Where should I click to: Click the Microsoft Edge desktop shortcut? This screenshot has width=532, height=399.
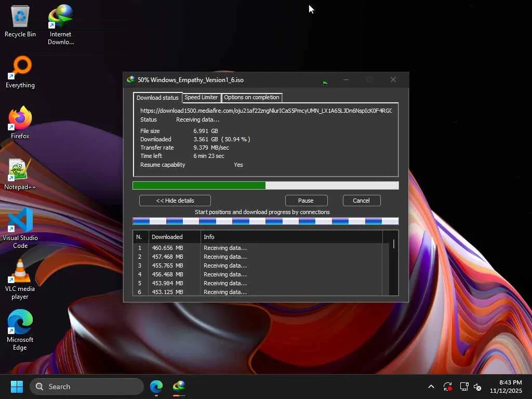20,323
